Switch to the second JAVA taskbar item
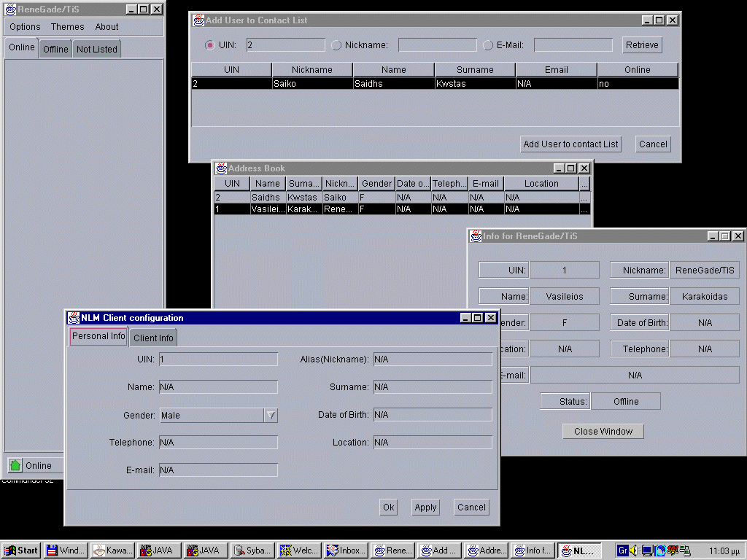This screenshot has height=560, width=747. click(x=205, y=551)
